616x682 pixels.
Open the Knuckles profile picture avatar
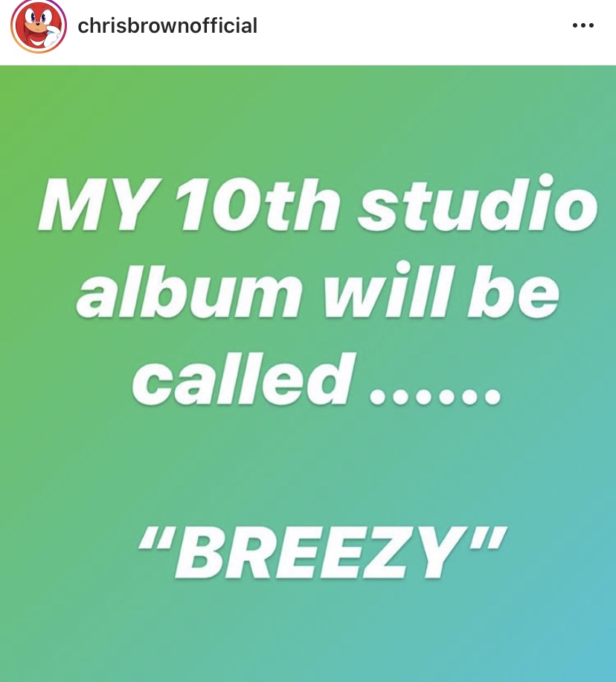click(x=39, y=25)
